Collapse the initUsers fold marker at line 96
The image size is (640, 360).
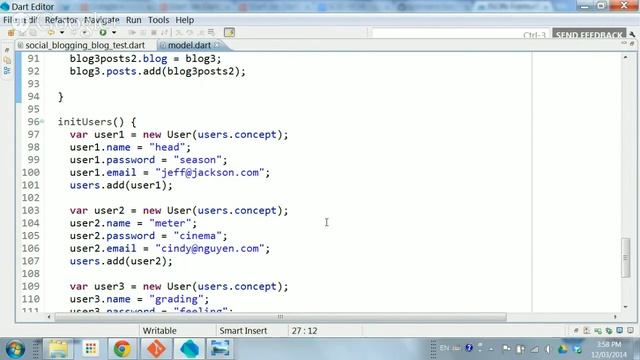click(42, 122)
